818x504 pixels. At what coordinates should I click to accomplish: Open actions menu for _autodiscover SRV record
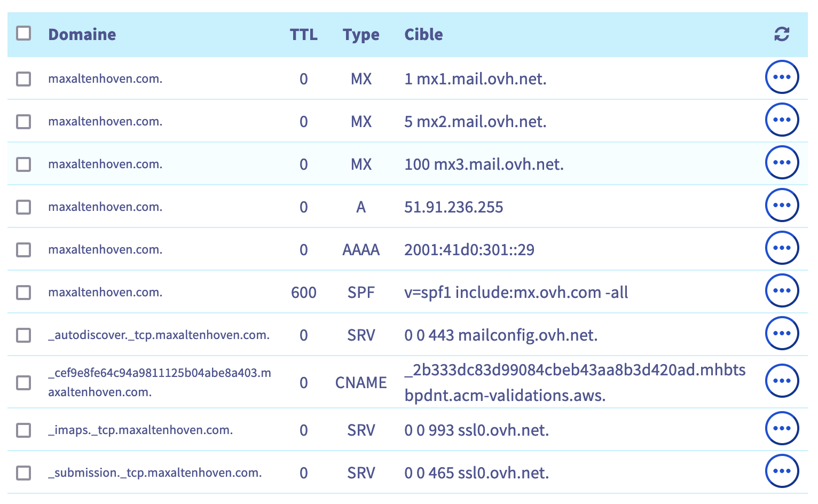782,333
